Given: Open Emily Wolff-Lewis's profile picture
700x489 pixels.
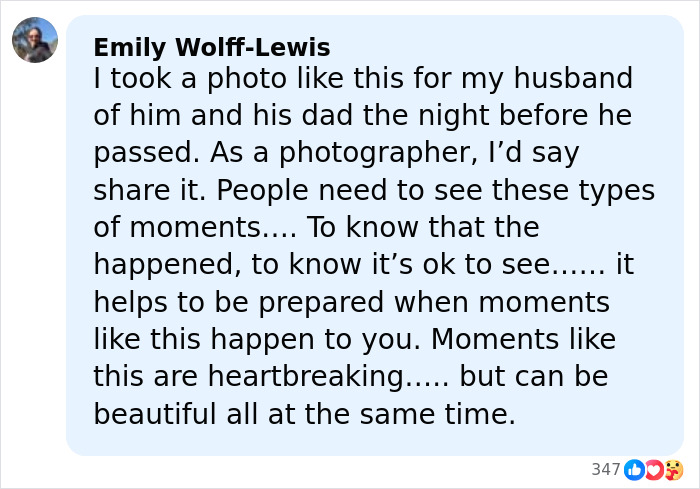Looking at the screenshot, I should (35, 40).
